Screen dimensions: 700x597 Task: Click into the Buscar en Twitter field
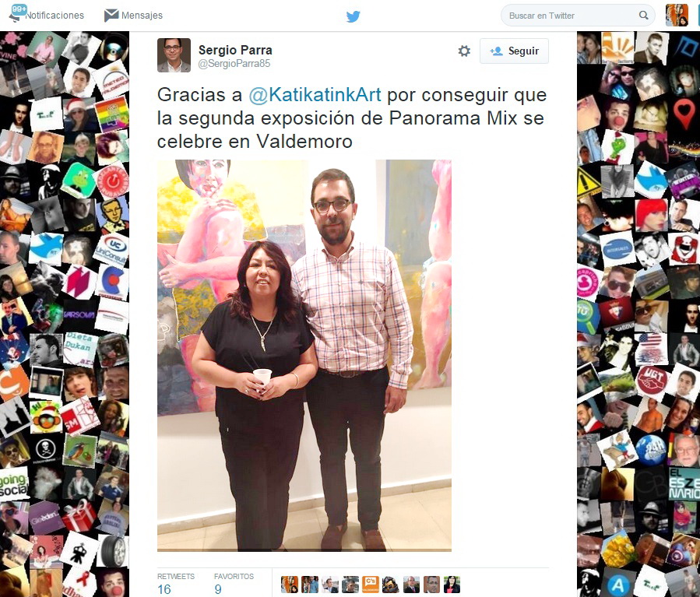coord(578,16)
